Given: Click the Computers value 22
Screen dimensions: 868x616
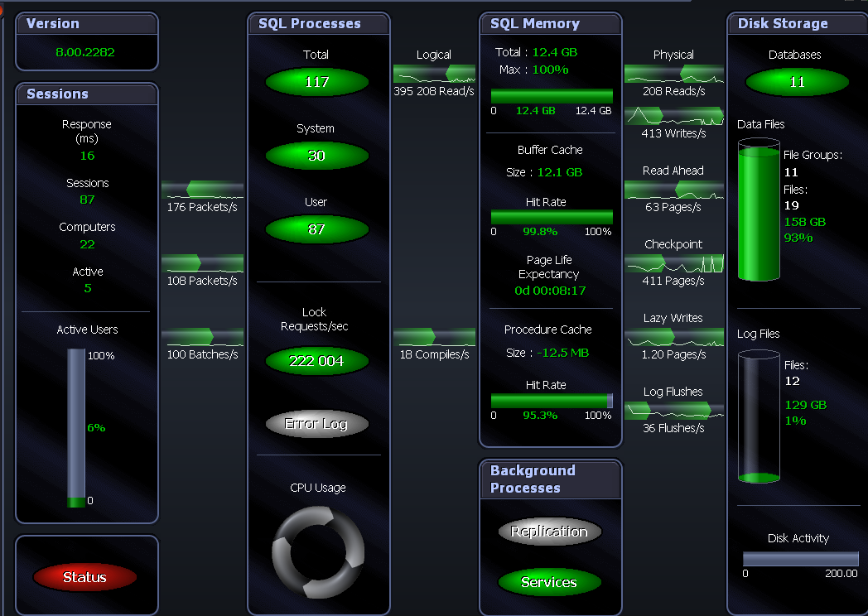Looking at the screenshot, I should click(88, 244).
